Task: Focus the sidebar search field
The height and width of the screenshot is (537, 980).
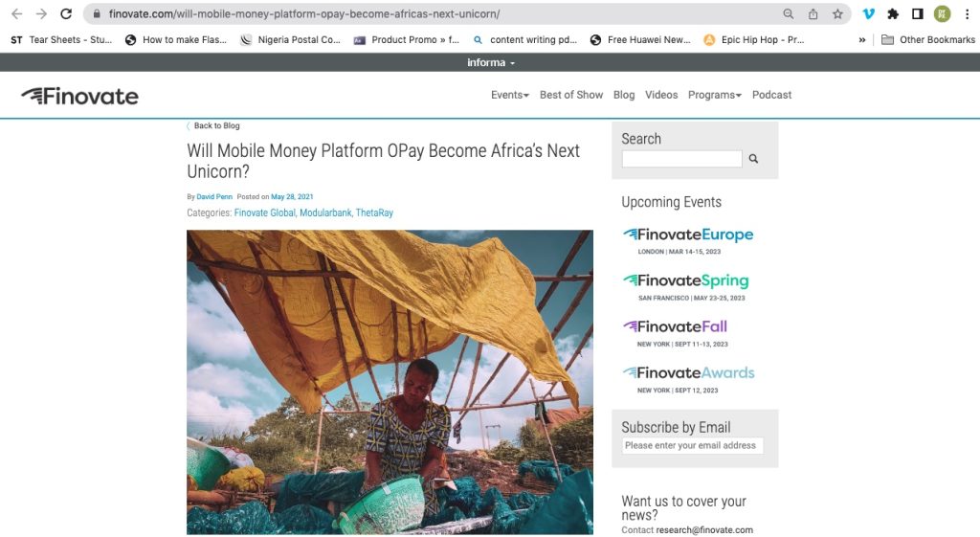Action: [681, 159]
